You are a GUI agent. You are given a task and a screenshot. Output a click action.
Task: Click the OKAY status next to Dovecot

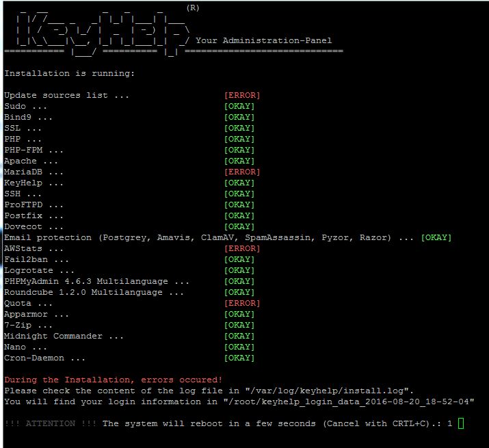pos(239,226)
